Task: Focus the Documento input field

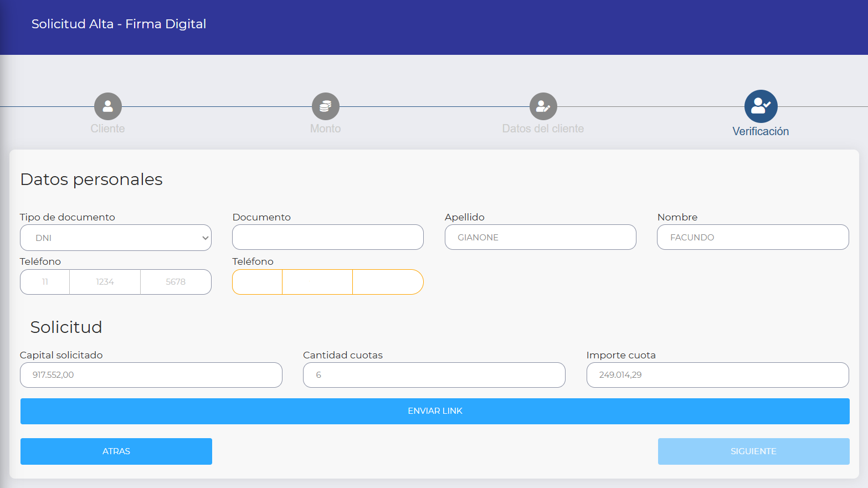Action: (x=328, y=237)
